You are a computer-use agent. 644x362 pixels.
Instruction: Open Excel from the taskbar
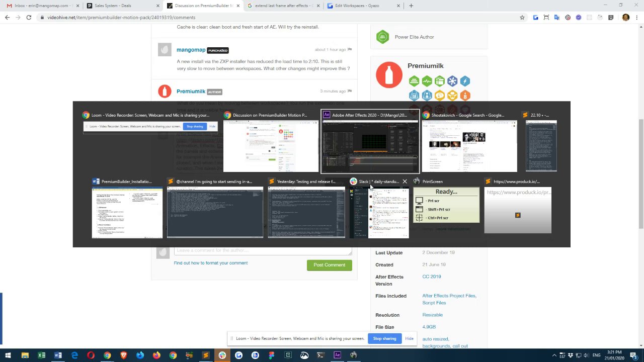click(41, 355)
